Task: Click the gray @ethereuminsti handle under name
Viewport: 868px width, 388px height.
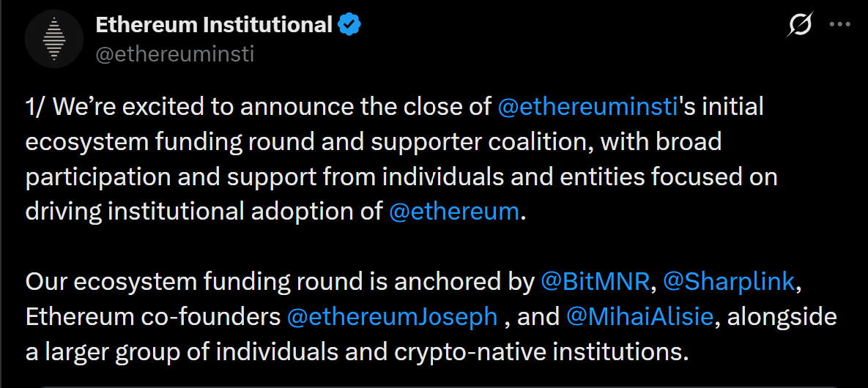Action: pos(175,54)
